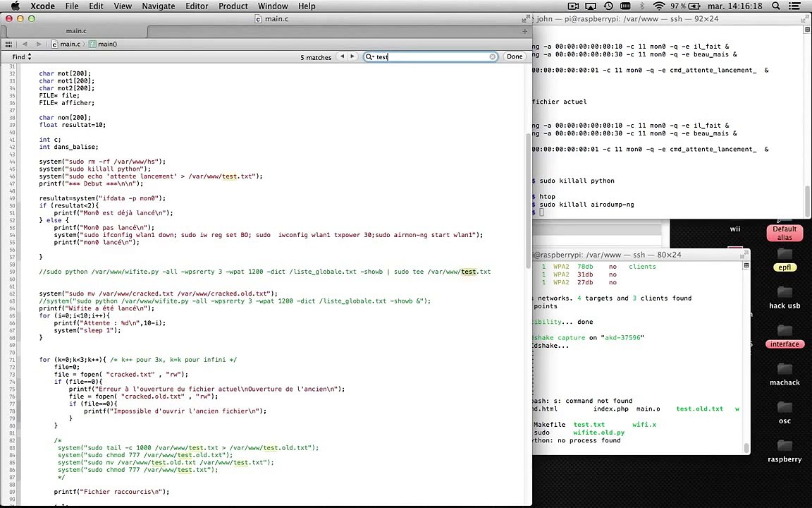
Task: Split pane icon in 80×24 terminal
Action: (x=746, y=265)
